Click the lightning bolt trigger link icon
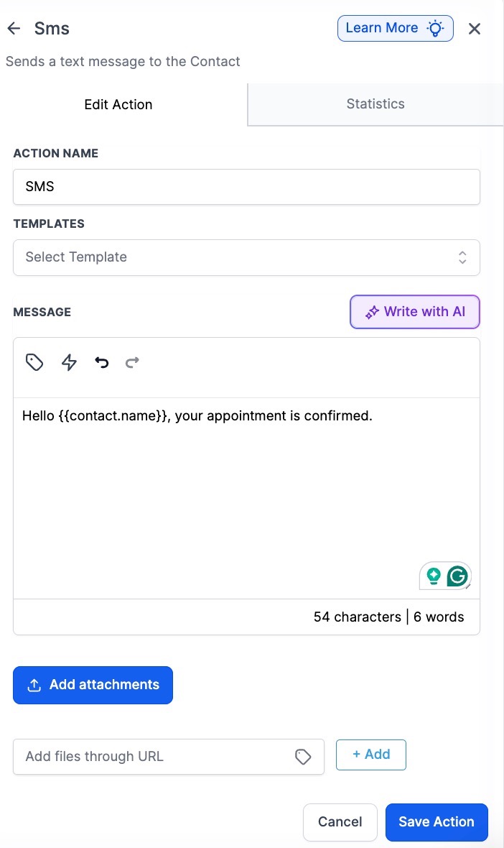Screen dimensions: 504x848 pyautogui.click(x=69, y=362)
